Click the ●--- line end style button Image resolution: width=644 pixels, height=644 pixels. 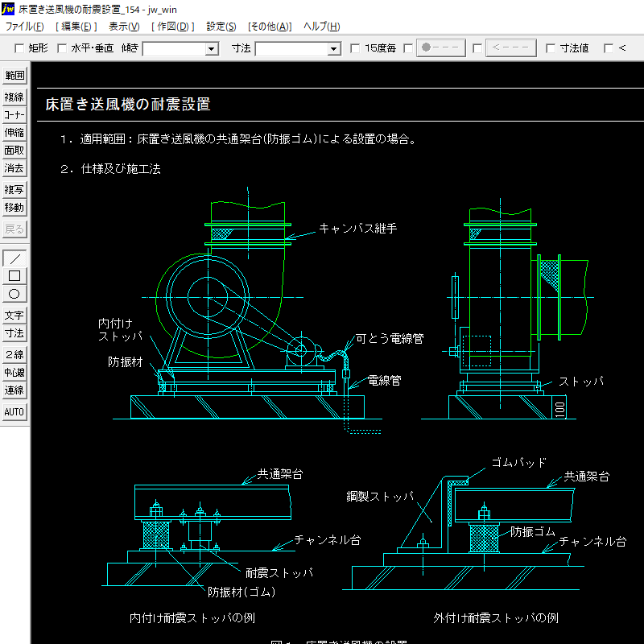441,48
